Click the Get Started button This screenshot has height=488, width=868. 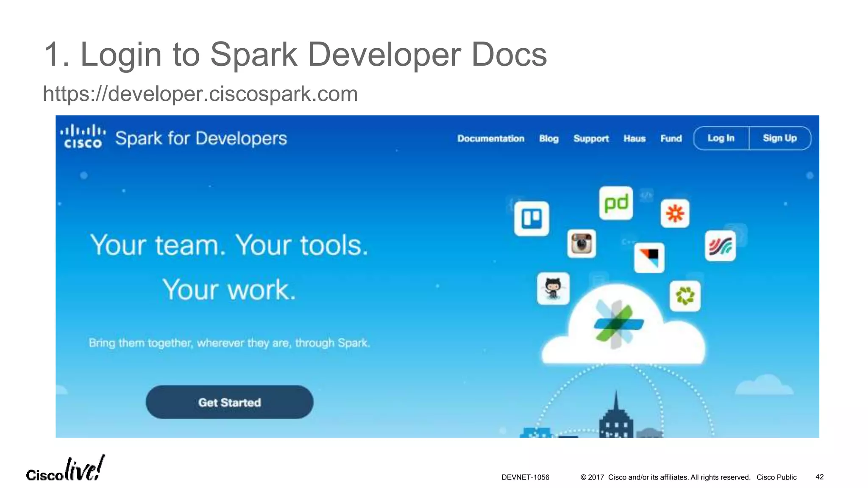tap(229, 402)
